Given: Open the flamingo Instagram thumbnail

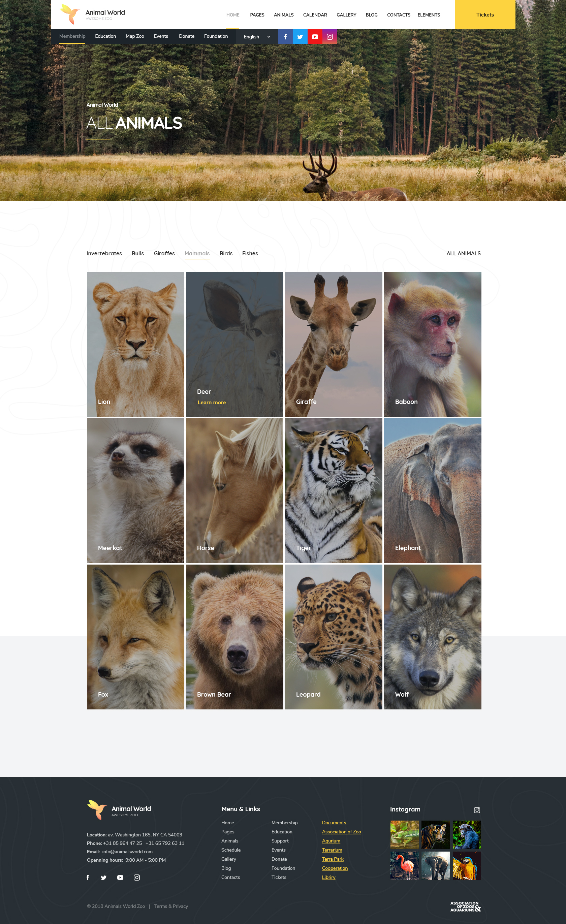Looking at the screenshot, I should pyautogui.click(x=404, y=865).
